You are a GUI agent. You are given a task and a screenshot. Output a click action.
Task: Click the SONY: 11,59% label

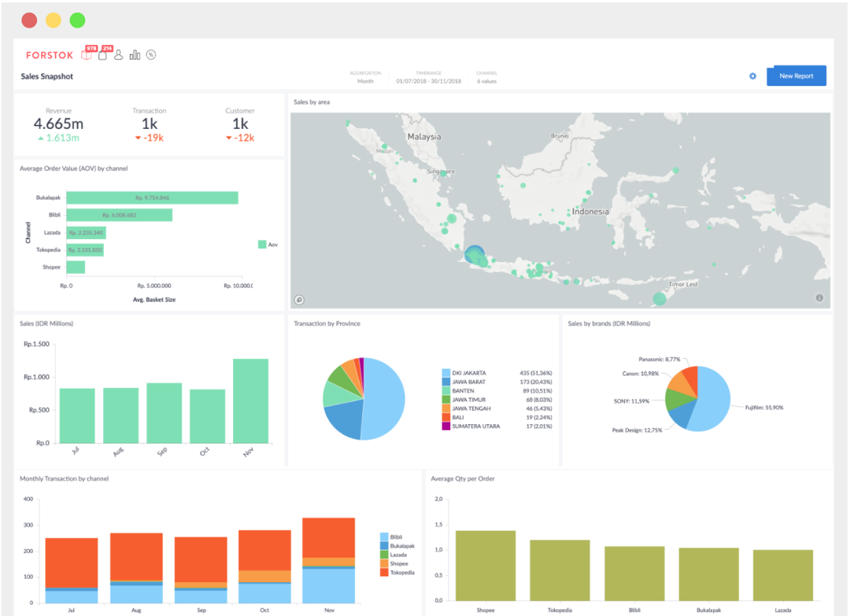point(631,401)
